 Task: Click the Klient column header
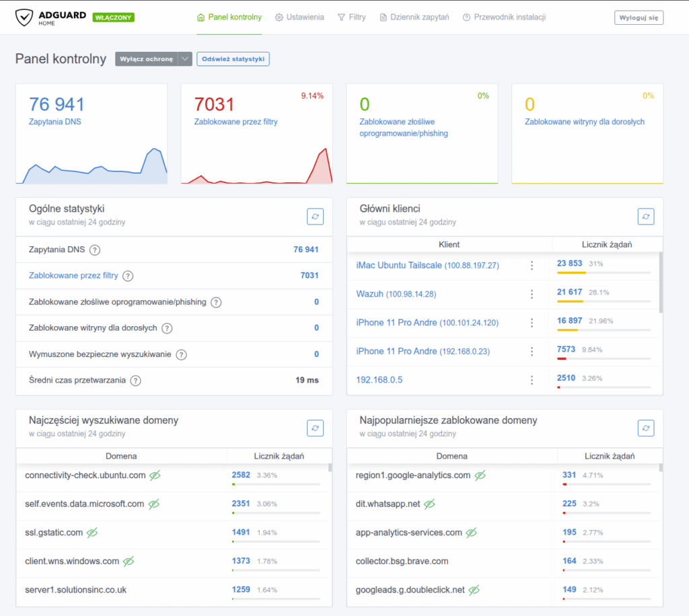click(449, 245)
